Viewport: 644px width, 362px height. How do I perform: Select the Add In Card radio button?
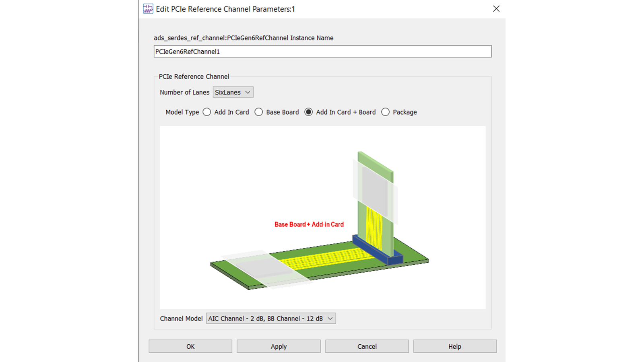[x=207, y=112]
